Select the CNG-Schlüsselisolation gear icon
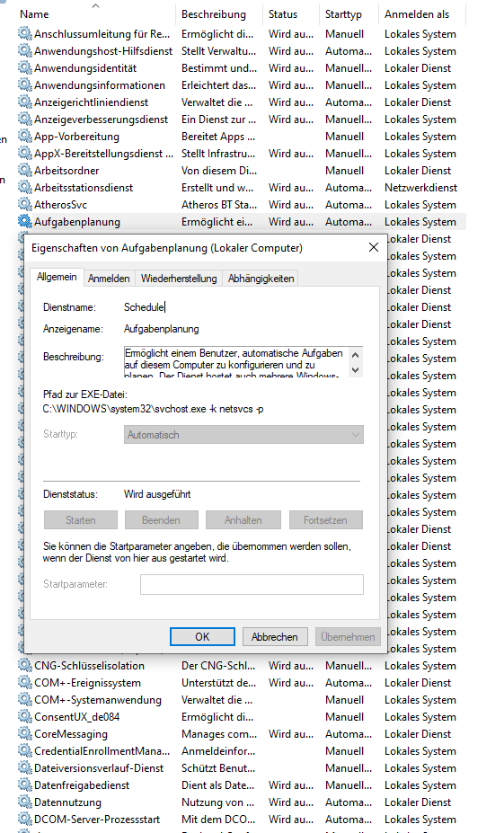The width and height of the screenshot is (504, 833). pos(25,666)
